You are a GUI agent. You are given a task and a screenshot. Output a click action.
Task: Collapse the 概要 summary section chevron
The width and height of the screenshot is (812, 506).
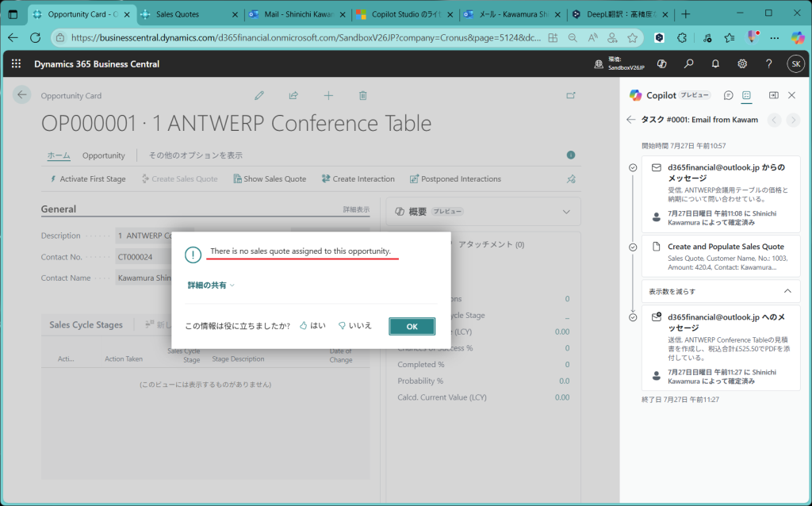566,212
